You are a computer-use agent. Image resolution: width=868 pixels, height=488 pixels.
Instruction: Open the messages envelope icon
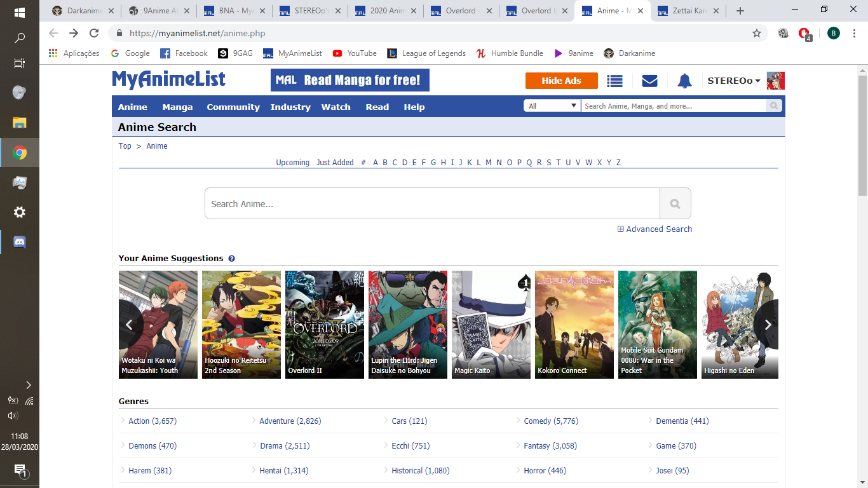click(649, 81)
